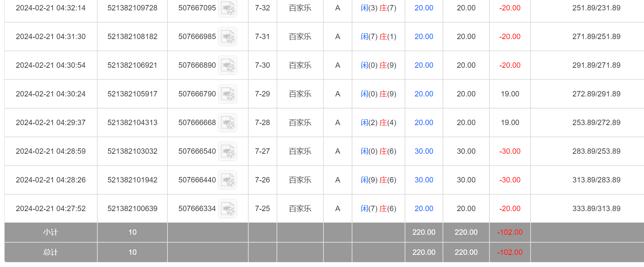Open the replay icon for round 507666890
The width and height of the screenshot is (644, 267).
tap(228, 65)
